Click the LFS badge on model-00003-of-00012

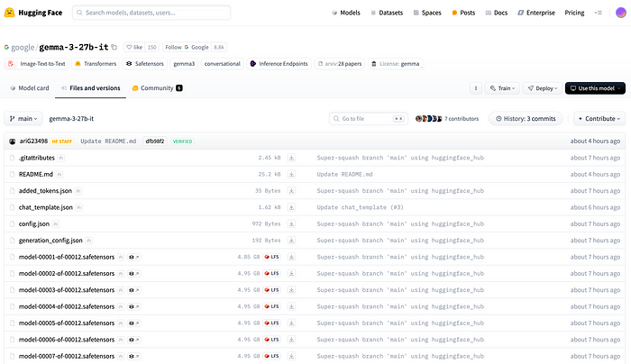pyautogui.click(x=271, y=290)
